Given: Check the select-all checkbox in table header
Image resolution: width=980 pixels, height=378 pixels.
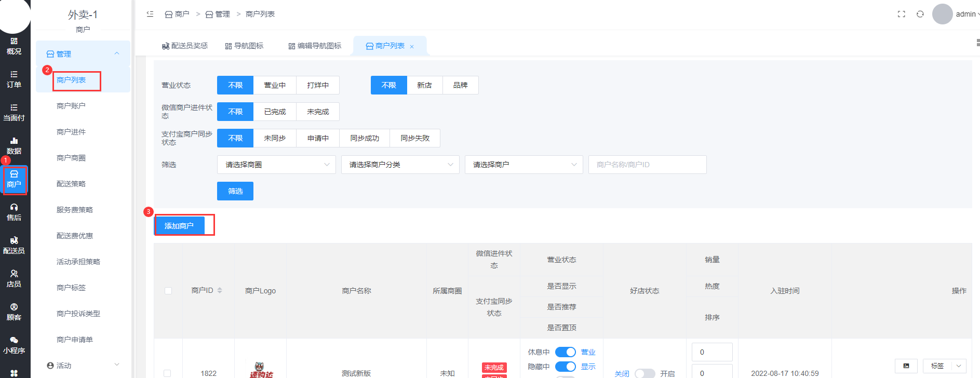Looking at the screenshot, I should [x=168, y=291].
